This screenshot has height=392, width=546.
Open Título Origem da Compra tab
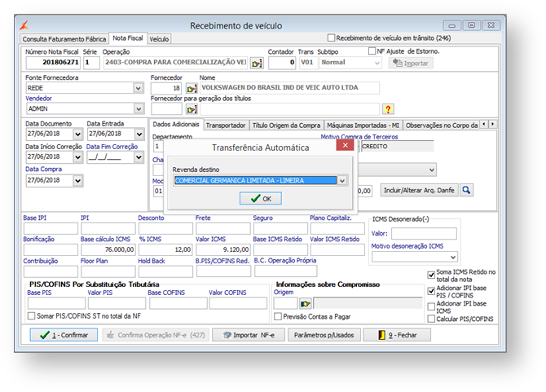click(286, 126)
